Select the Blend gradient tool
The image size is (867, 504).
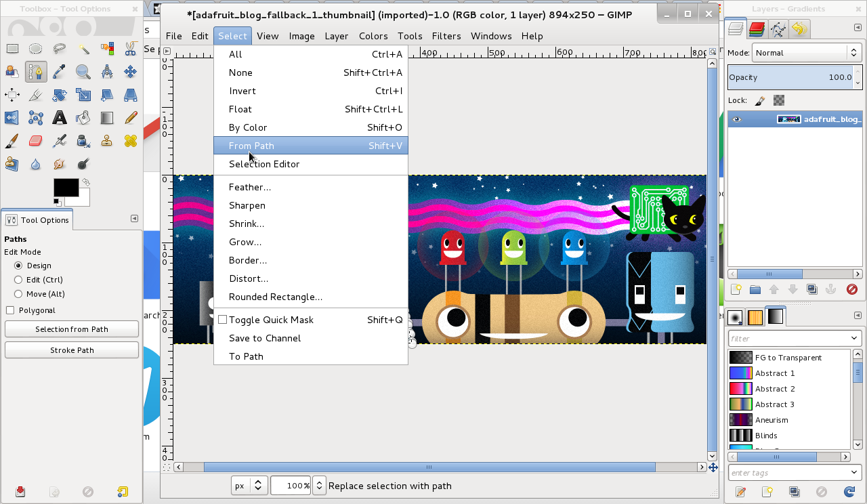[107, 118]
